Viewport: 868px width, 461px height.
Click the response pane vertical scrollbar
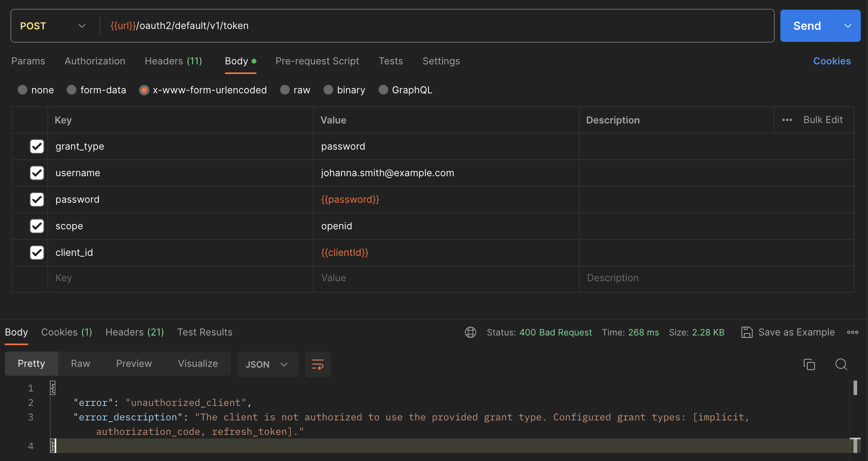(x=855, y=388)
